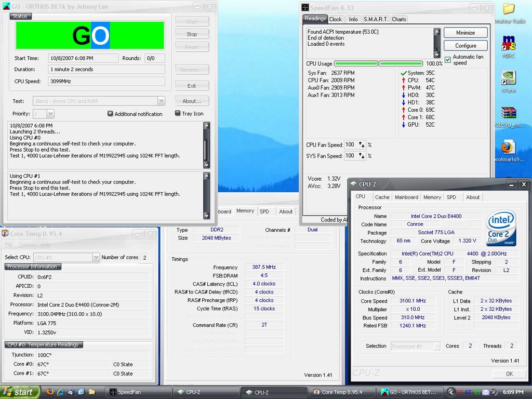532x399 pixels.
Task: Click the SpeedFan title bar app icon
Action: (305, 7)
